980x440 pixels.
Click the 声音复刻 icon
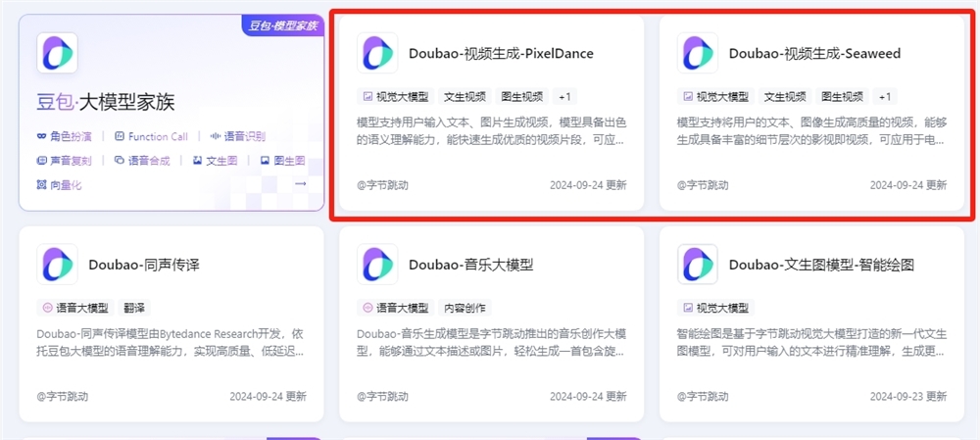[x=42, y=161]
